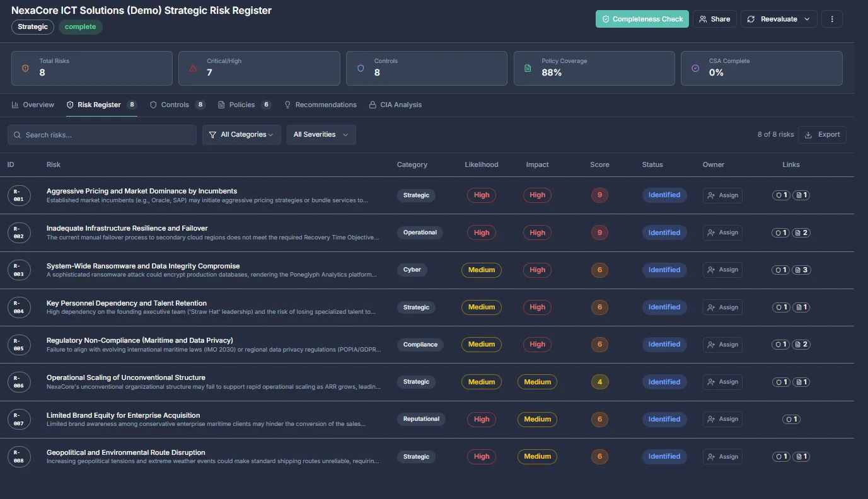Screen dimensions: 868x499
Task: Click High likelihood pill for R-001
Action: click(x=482, y=195)
